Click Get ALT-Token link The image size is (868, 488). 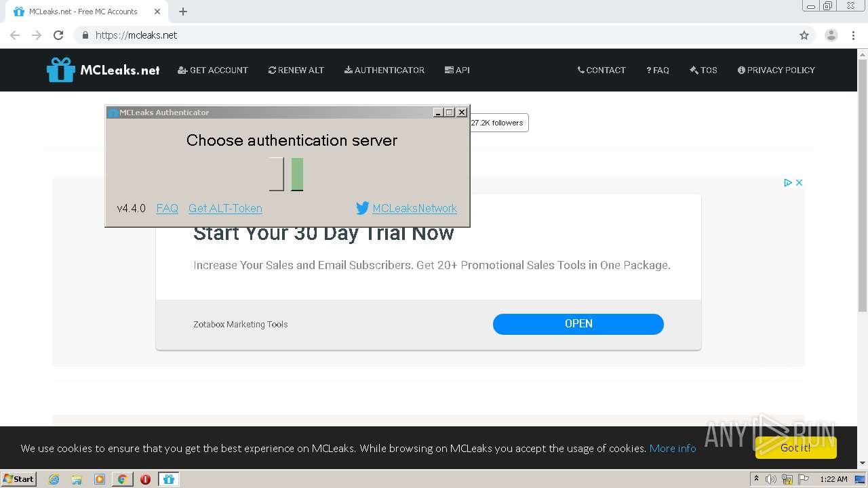tap(225, 208)
